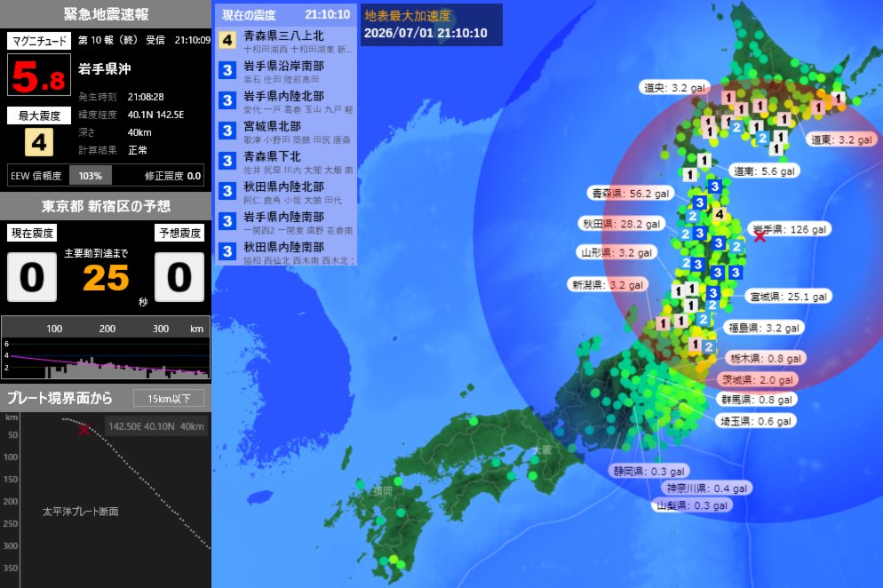Click the yellow max intensity 4 badge under 最大震度

pos(39,142)
